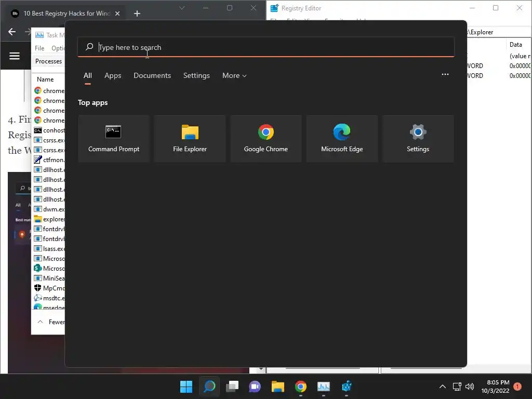Select the conhost process row
The image size is (532, 399).
coord(49,130)
